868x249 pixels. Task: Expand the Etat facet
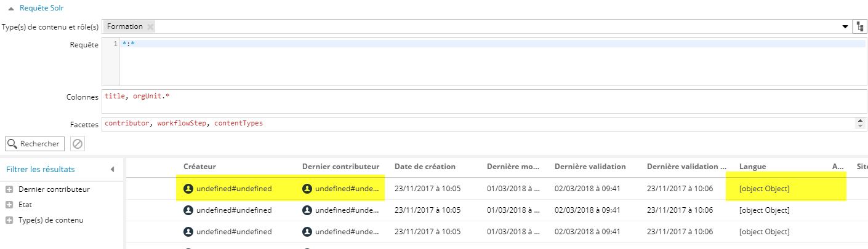(9, 205)
